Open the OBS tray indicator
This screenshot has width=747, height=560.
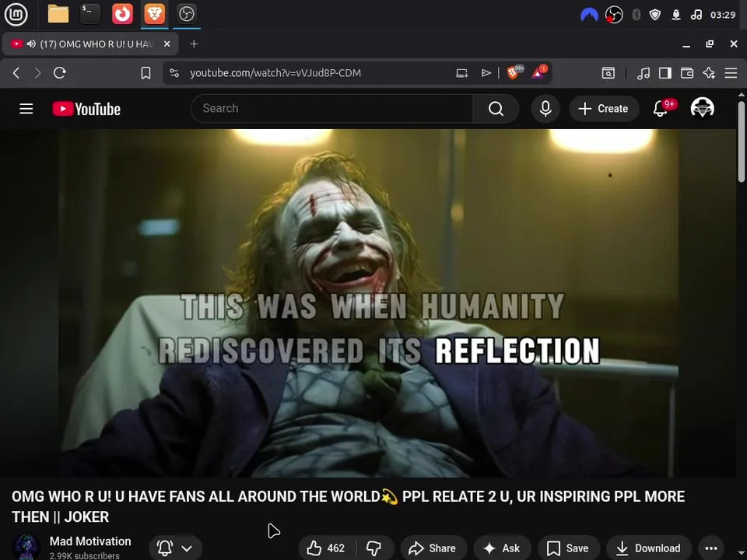[x=614, y=15]
